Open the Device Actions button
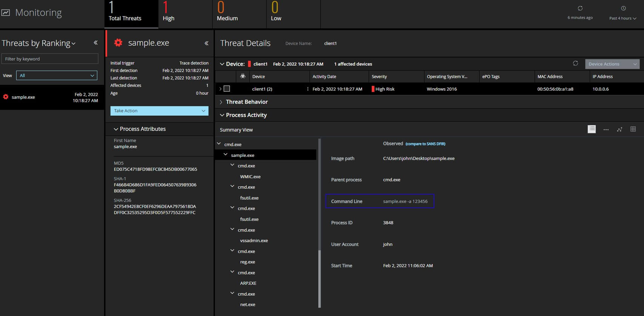This screenshot has height=316, width=644. tap(612, 64)
